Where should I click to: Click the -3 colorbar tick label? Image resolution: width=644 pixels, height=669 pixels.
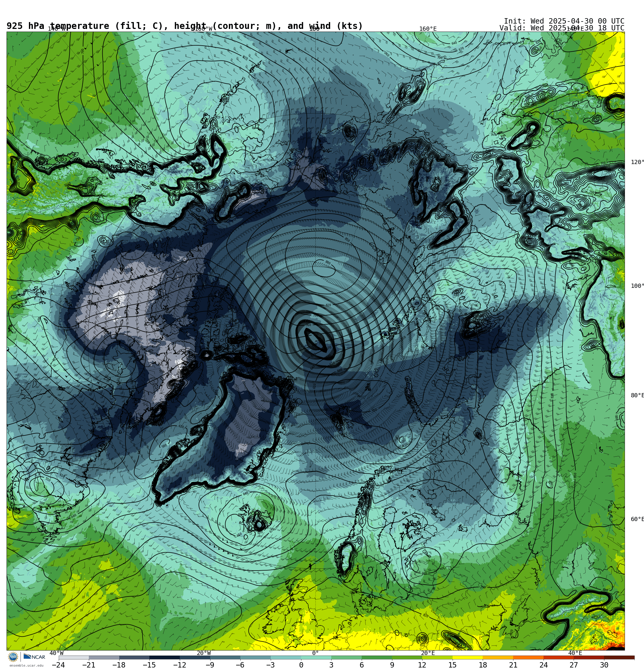click(270, 665)
